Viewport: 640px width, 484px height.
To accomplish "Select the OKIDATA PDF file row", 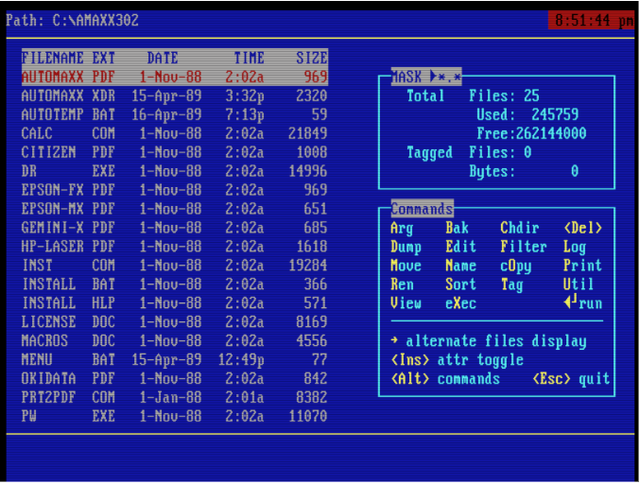I will (175, 378).
